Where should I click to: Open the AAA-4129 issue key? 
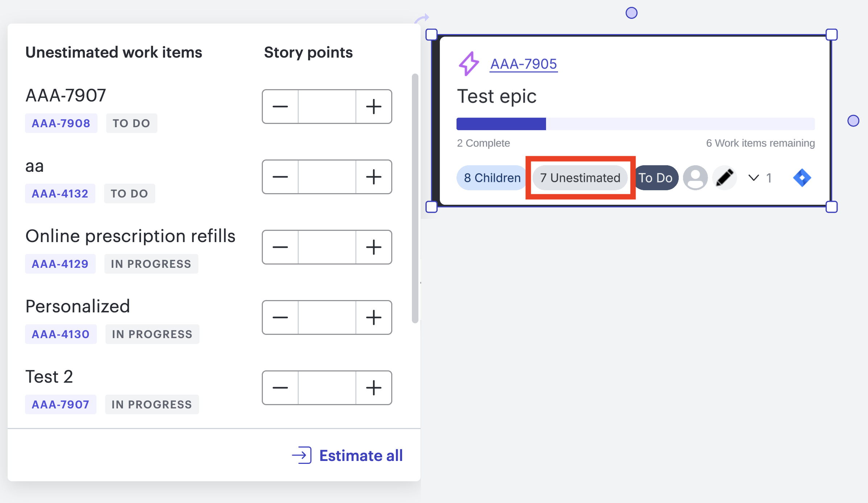click(60, 264)
